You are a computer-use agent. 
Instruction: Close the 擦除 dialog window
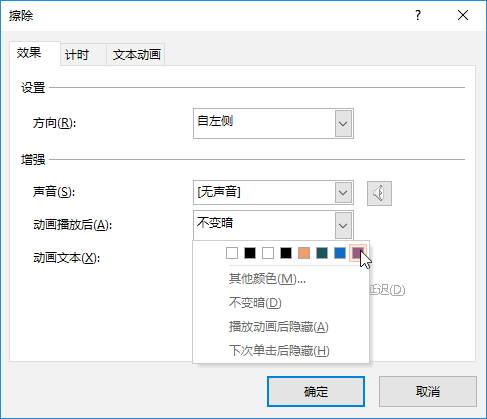pyautogui.click(x=463, y=15)
